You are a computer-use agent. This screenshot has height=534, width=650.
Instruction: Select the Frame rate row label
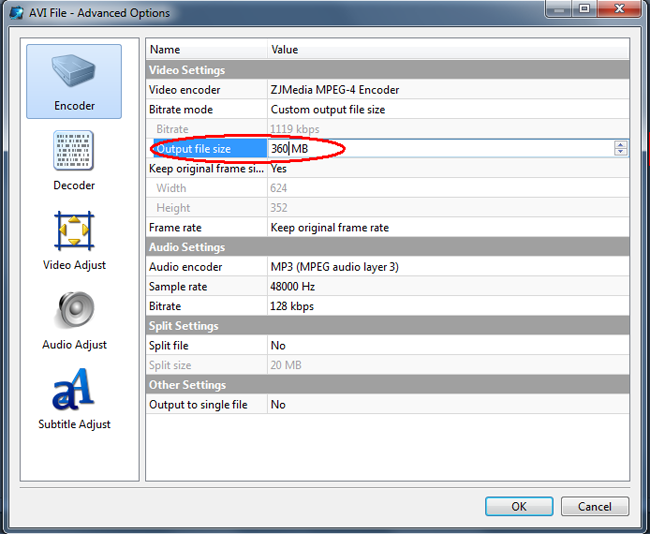(175, 227)
